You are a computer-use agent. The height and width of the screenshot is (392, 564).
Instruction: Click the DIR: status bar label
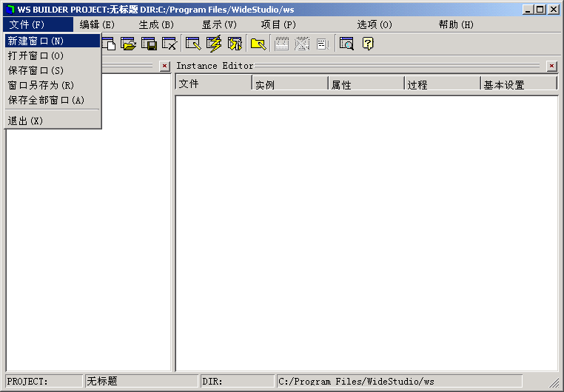point(238,381)
